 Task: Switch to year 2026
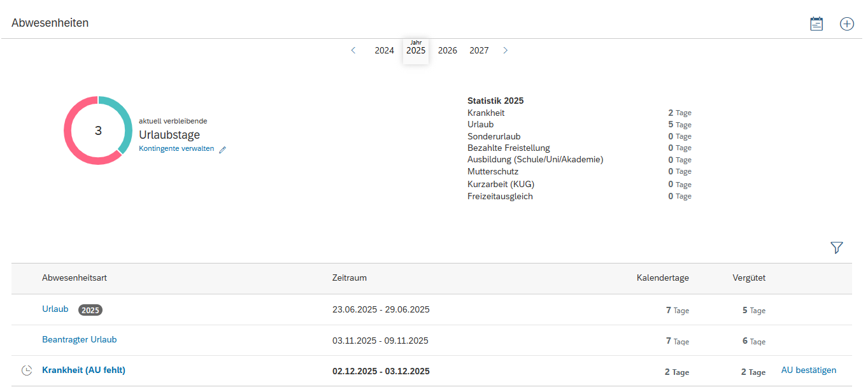point(447,50)
